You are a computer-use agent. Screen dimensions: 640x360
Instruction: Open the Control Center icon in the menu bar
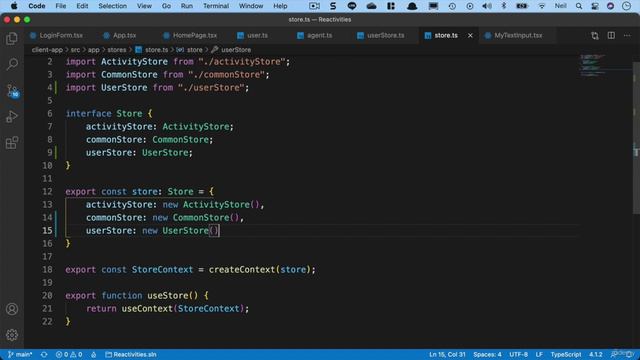[x=595, y=6]
